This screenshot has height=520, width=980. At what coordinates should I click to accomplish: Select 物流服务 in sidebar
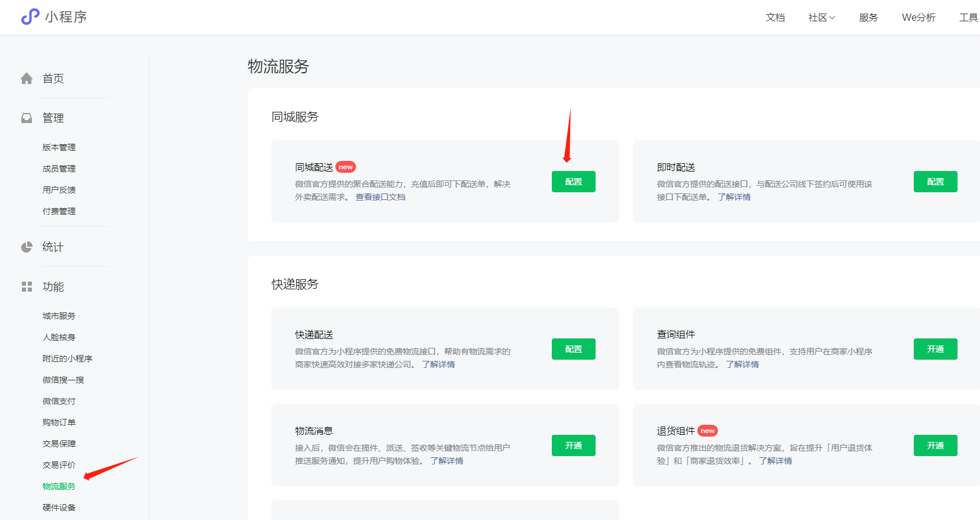(x=59, y=486)
